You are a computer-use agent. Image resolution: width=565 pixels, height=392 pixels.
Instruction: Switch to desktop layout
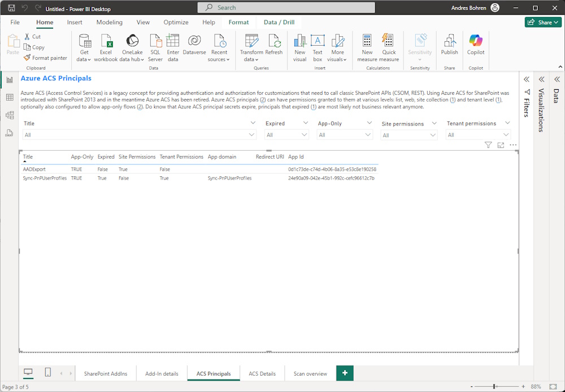28,373
